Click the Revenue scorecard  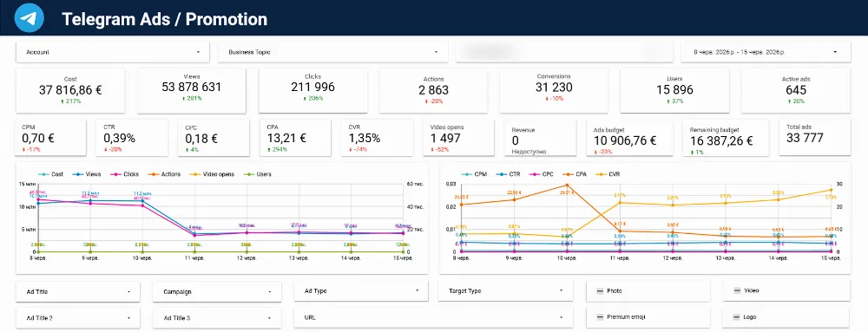coord(540,138)
